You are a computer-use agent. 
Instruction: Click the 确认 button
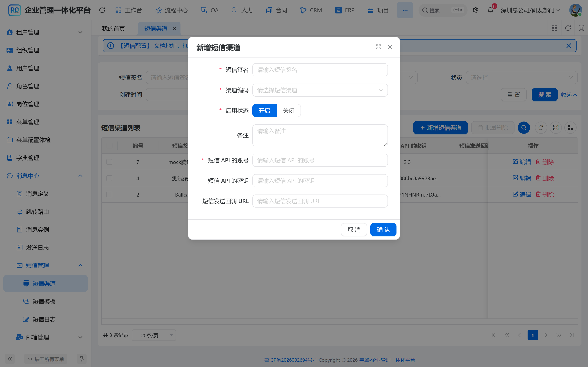point(383,230)
